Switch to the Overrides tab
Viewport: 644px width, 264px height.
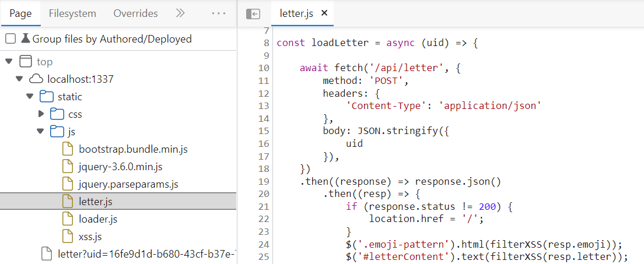(x=135, y=13)
